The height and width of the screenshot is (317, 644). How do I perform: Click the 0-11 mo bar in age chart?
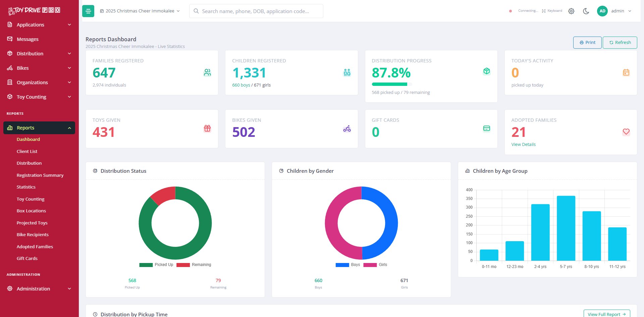tap(489, 255)
